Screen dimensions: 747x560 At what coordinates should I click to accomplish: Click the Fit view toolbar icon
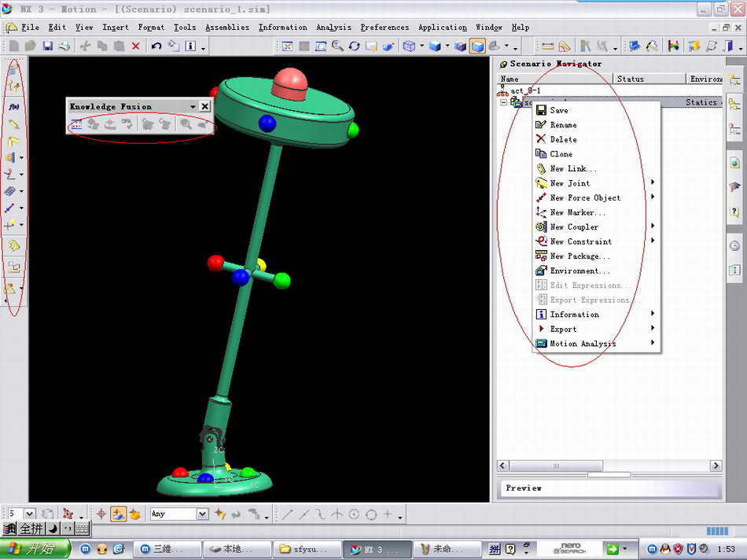coord(287,46)
